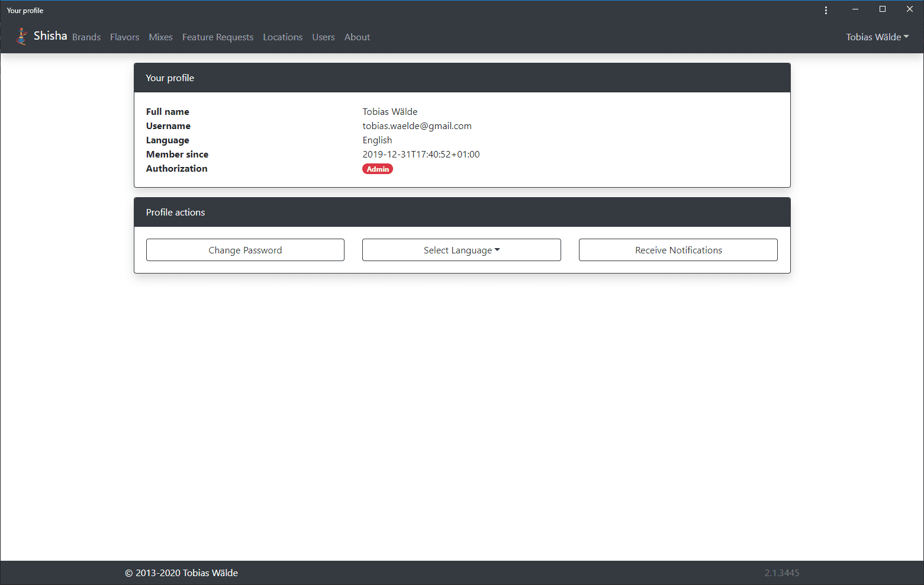Minimize the Your profile window

pyautogui.click(x=855, y=9)
